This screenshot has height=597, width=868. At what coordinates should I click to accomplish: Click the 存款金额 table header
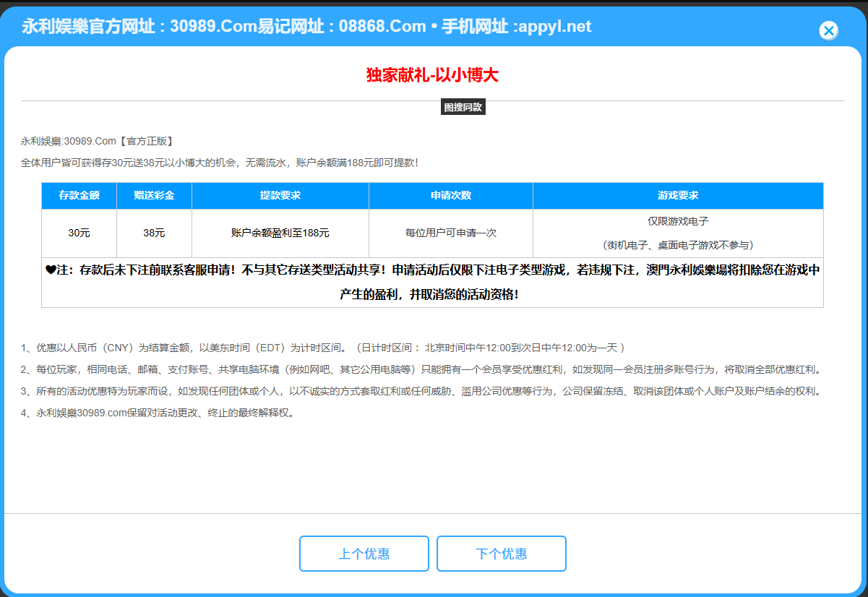(79, 195)
